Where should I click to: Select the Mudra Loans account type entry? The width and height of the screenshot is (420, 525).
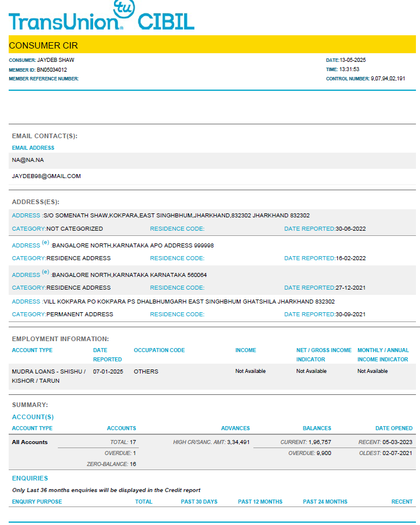(49, 376)
